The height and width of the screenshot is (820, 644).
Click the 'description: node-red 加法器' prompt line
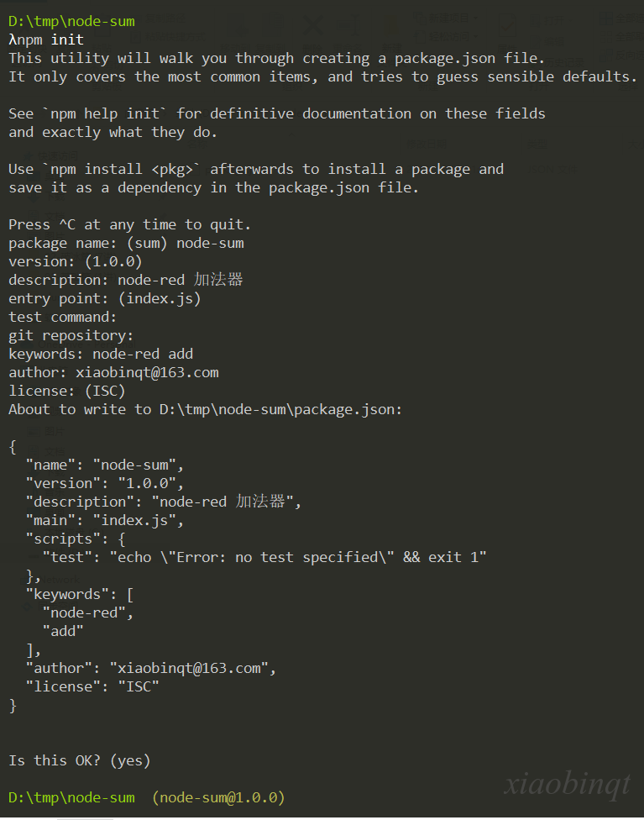(x=125, y=280)
